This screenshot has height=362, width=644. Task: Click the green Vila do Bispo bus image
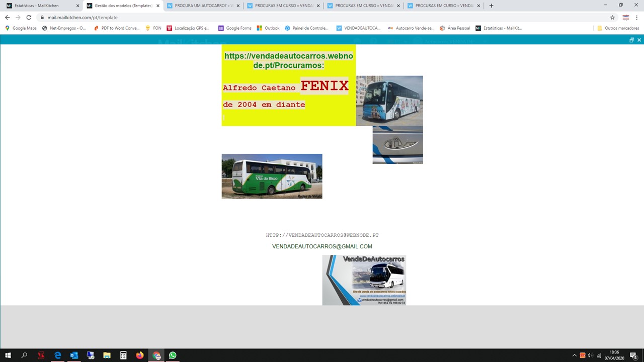point(272,176)
